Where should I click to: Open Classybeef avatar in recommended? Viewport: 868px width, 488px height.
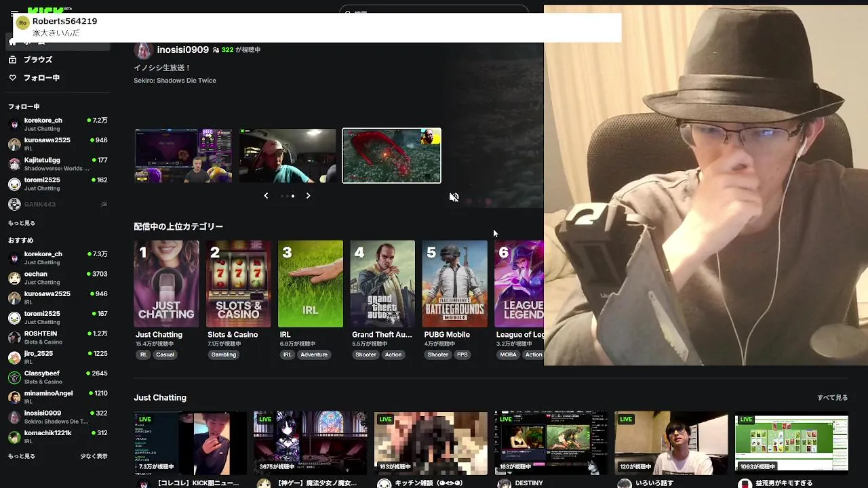point(14,378)
